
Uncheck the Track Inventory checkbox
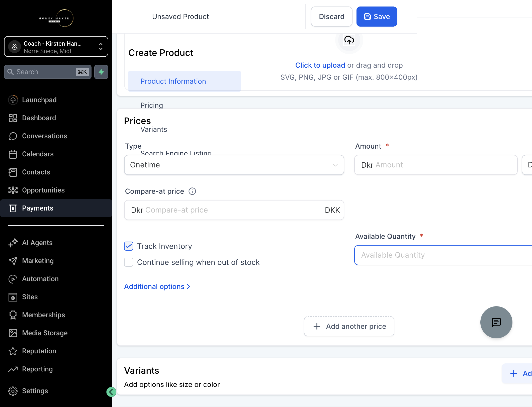pos(129,246)
